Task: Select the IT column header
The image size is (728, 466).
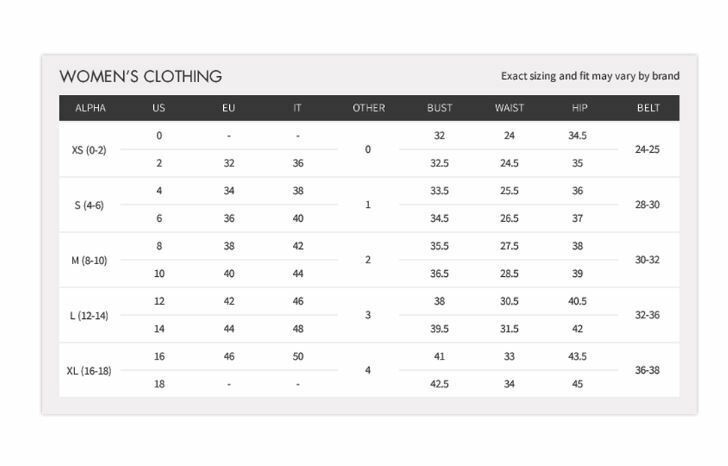Action: [x=297, y=108]
